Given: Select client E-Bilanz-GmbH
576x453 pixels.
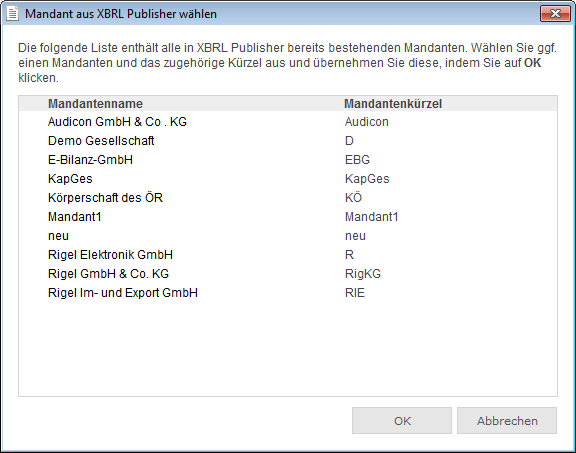Looking at the screenshot, I should pos(90,160).
